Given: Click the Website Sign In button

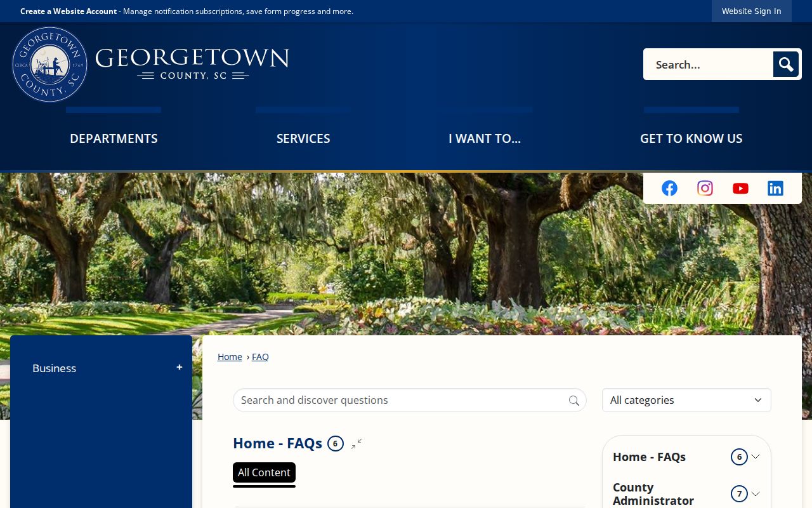Looking at the screenshot, I should (x=751, y=11).
